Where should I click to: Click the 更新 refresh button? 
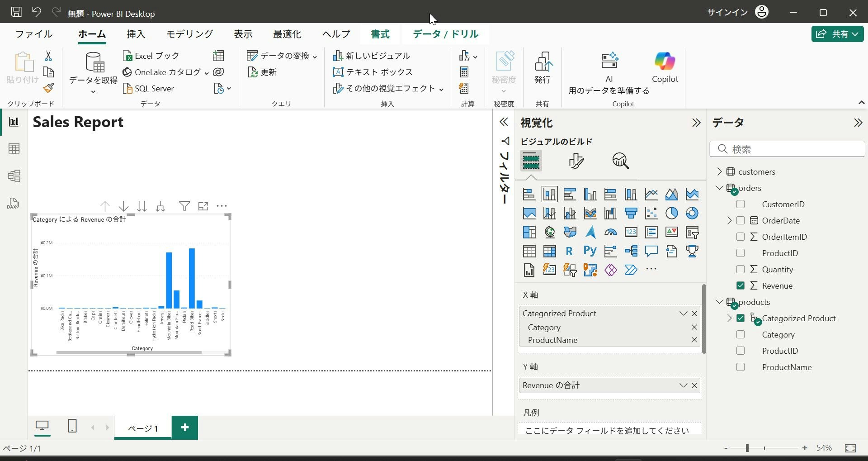262,72
